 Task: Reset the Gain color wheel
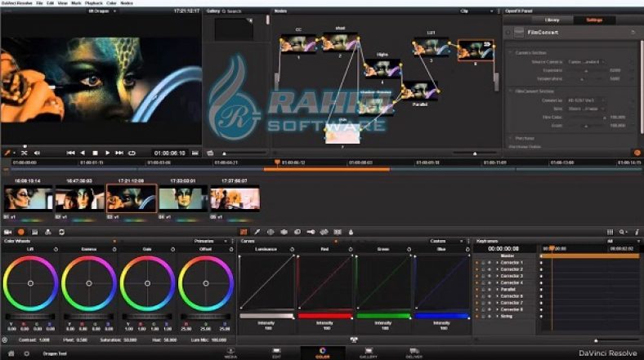173,249
